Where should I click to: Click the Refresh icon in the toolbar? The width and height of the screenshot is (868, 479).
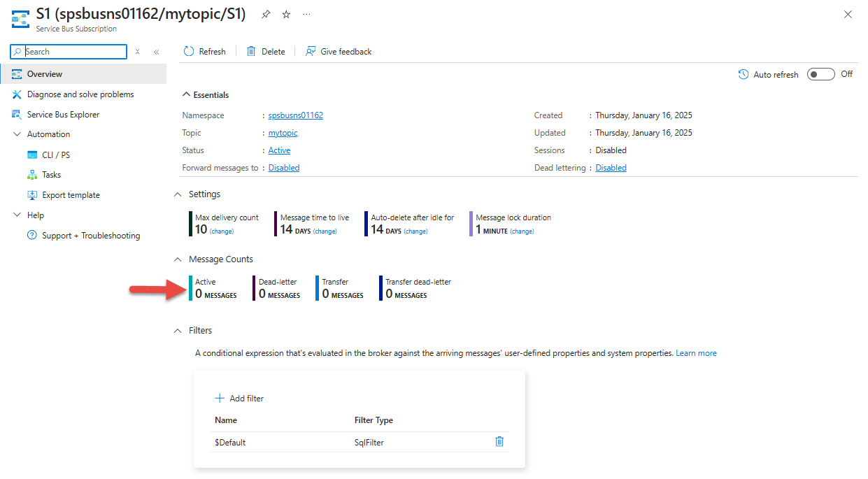[189, 52]
